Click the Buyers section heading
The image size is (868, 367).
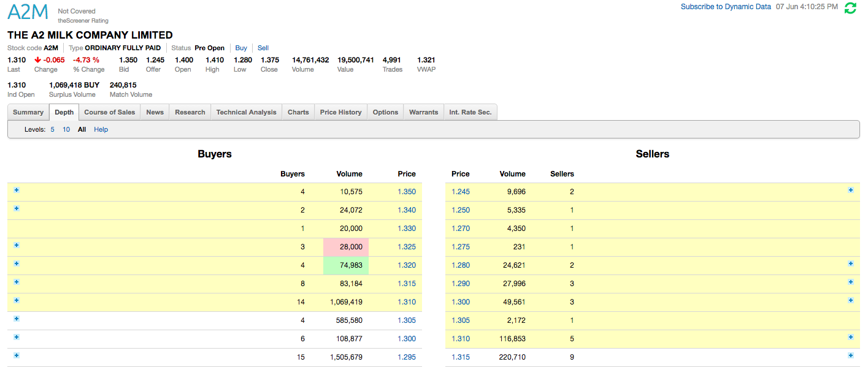[x=215, y=154]
